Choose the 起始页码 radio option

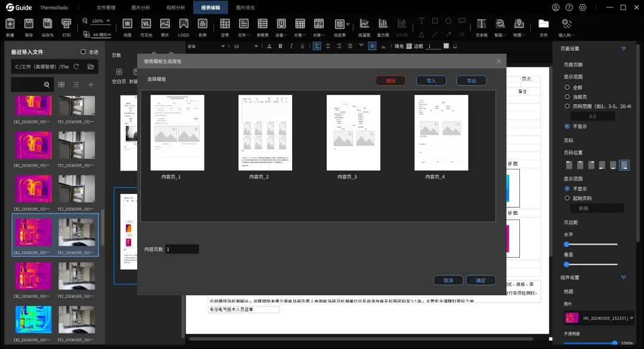567,198
